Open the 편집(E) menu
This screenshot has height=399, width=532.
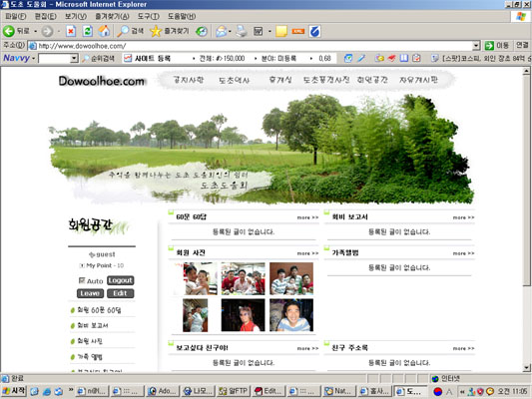(x=46, y=16)
